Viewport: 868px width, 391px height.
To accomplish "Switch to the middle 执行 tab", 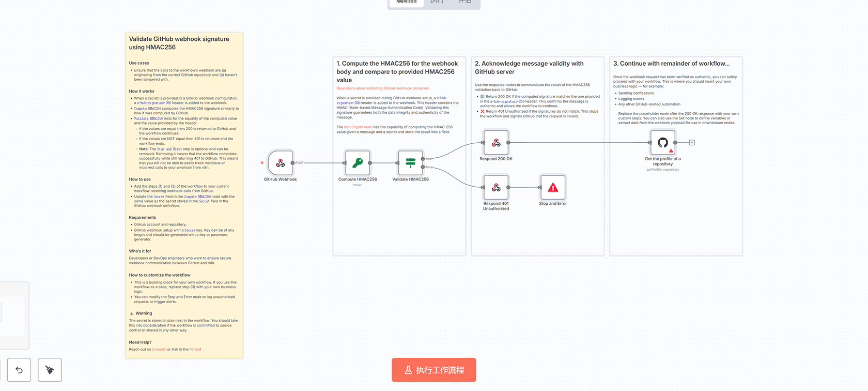I will click(x=437, y=3).
